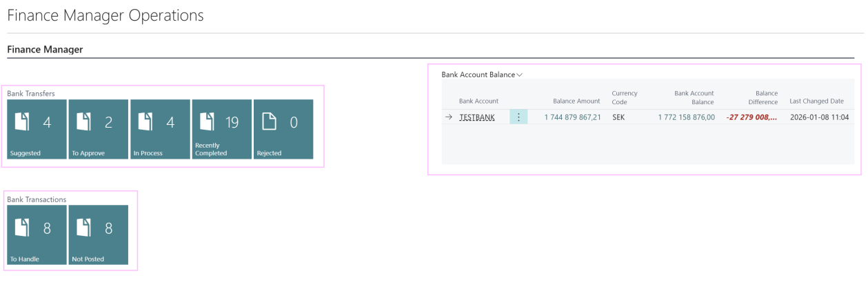Expand the Bank Account Balance dropdown chevron

pyautogui.click(x=520, y=75)
